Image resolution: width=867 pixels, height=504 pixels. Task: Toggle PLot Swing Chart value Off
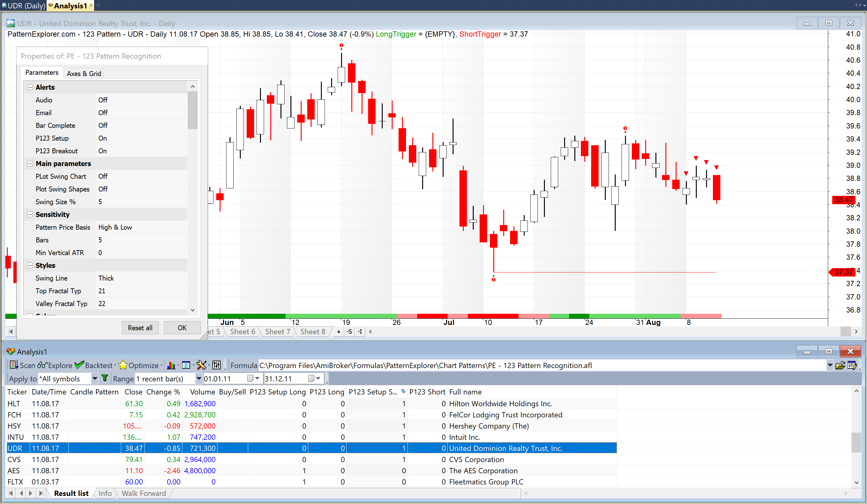coord(141,176)
